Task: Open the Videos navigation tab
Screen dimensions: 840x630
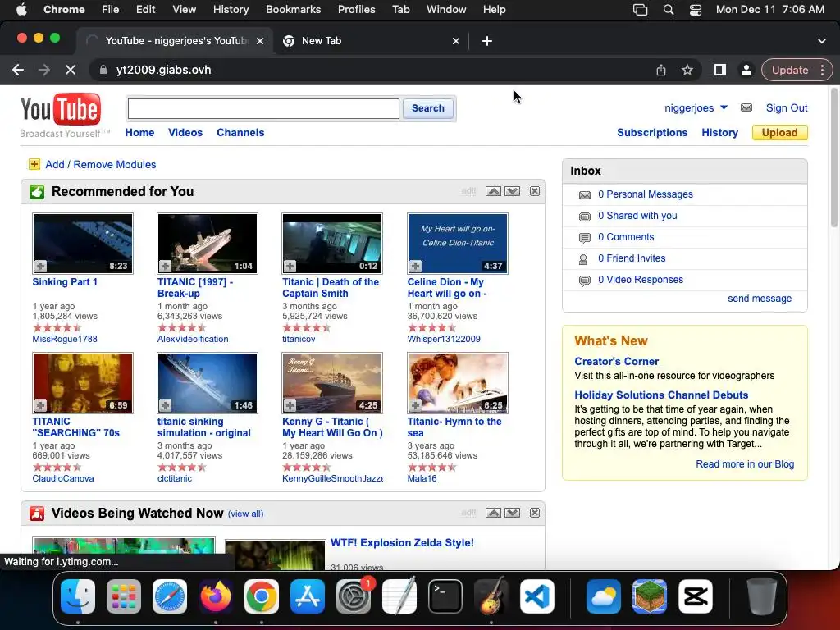Action: (185, 132)
